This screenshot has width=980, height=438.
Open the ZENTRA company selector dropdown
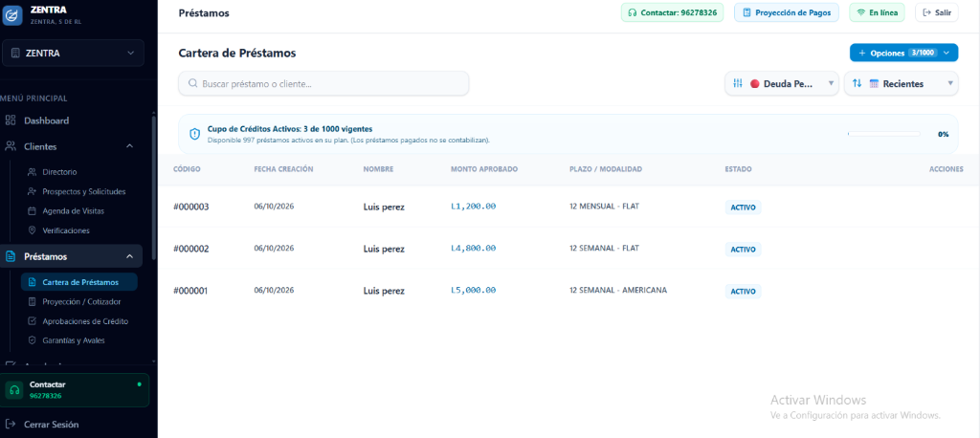(x=73, y=54)
